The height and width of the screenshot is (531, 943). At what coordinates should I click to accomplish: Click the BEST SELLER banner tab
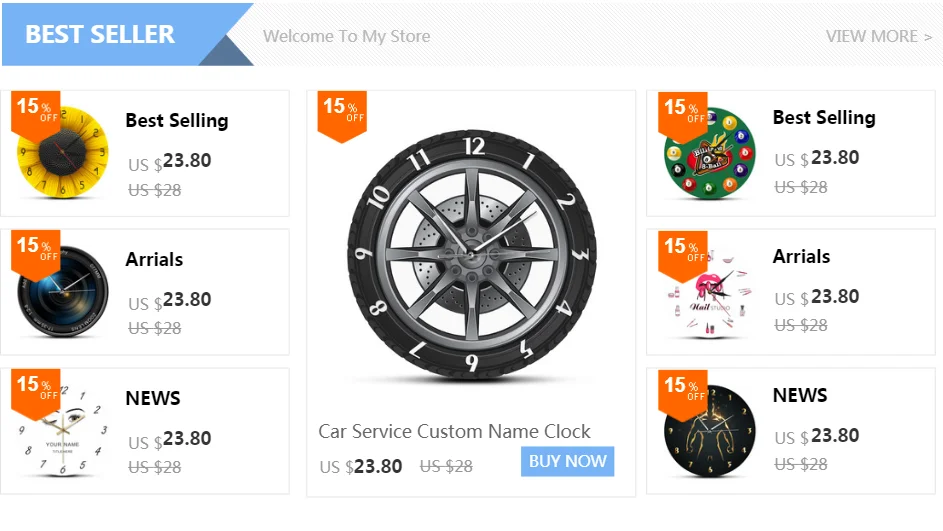coord(100,34)
